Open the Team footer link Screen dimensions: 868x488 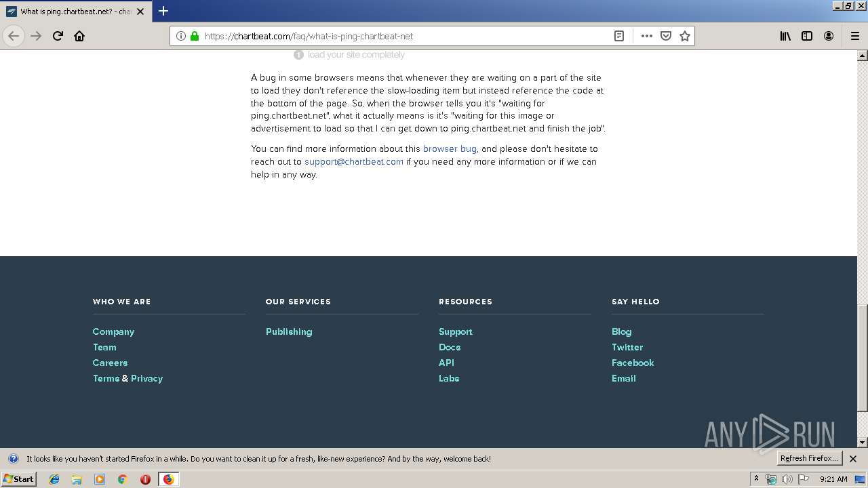pos(104,347)
